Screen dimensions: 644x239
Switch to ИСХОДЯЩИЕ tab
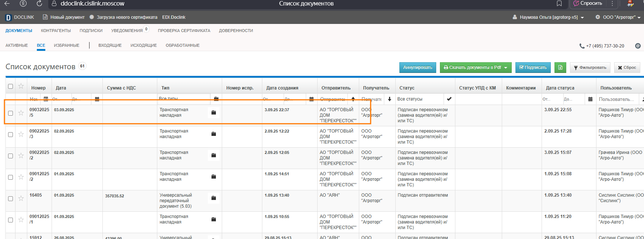[x=144, y=45]
